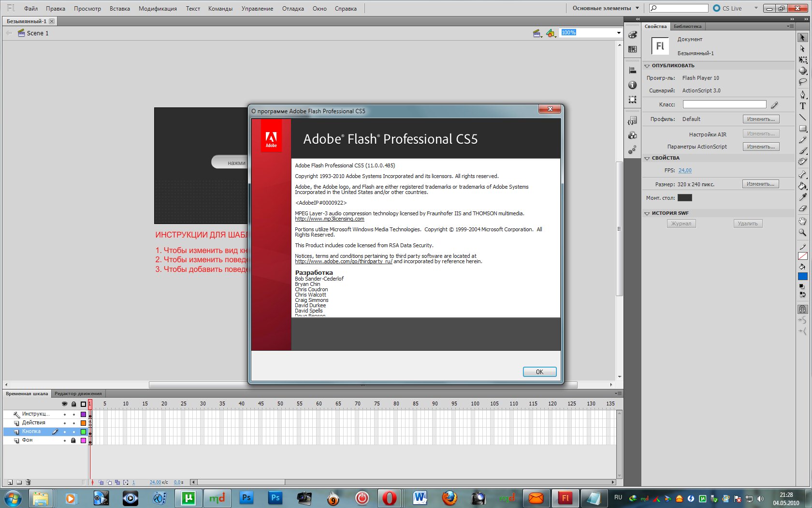Viewport: 812px width, 508px height.
Task: Click the New Folder icon in timeline
Action: click(19, 482)
